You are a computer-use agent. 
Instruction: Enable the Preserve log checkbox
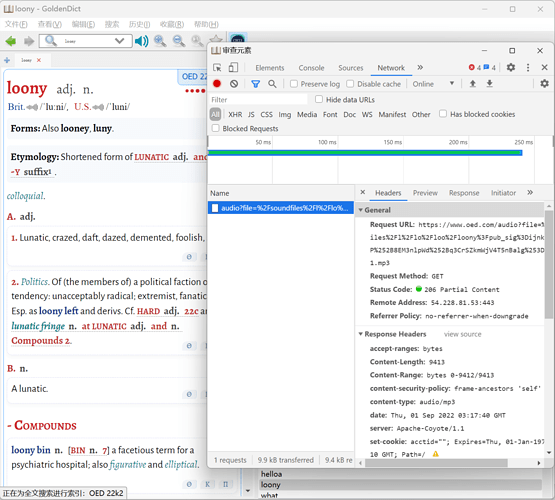click(x=294, y=84)
